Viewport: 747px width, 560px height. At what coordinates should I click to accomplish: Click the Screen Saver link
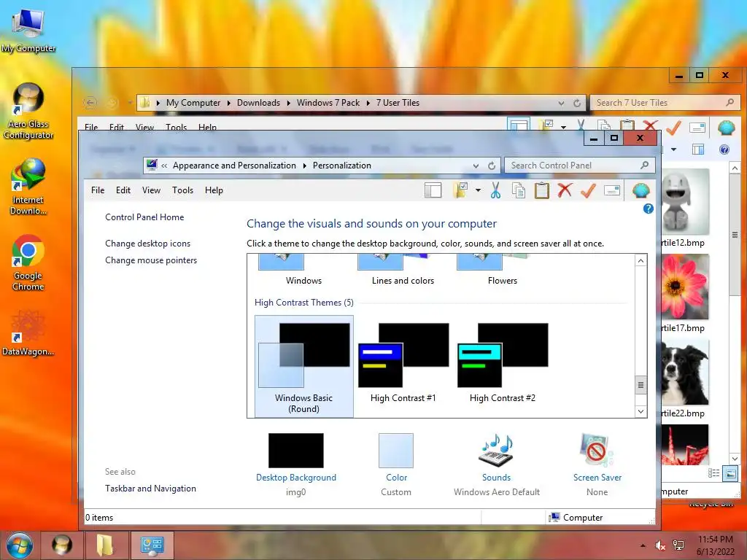pos(597,477)
